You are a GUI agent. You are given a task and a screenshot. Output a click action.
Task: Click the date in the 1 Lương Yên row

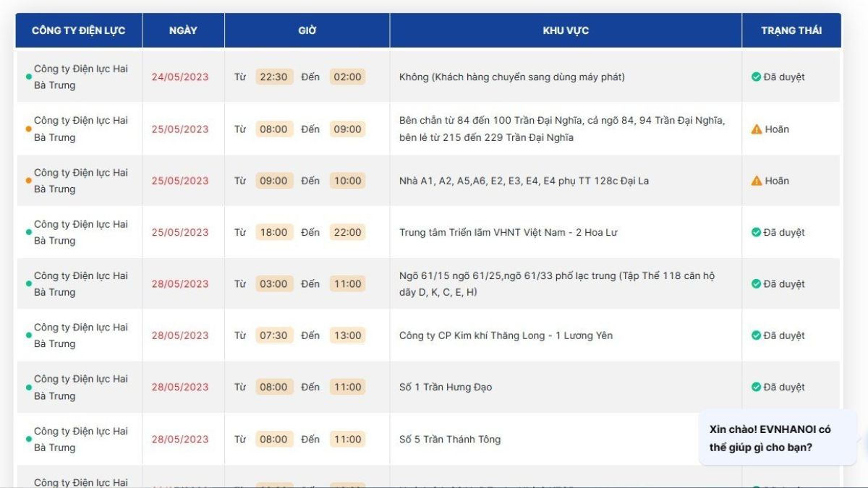point(180,335)
